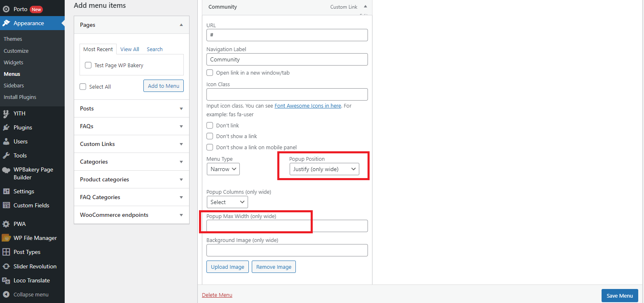Expand the FAQs panel
Image resolution: width=644 pixels, height=303 pixels.
pos(181,126)
